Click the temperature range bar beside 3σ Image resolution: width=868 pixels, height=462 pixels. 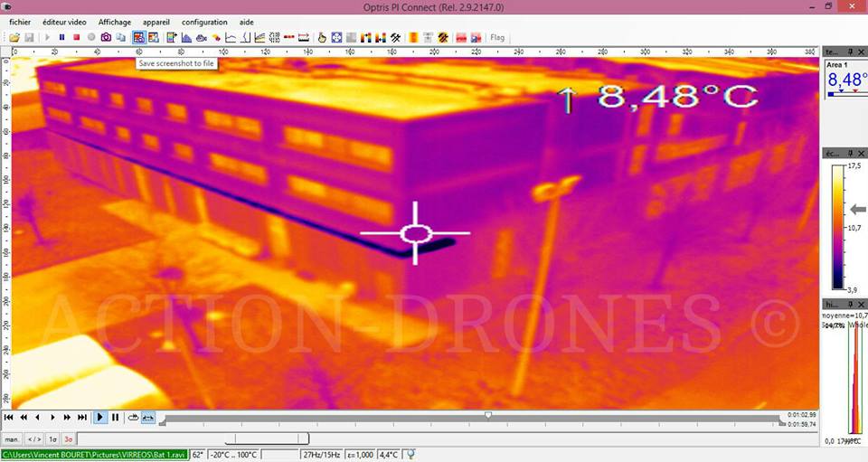point(192,438)
